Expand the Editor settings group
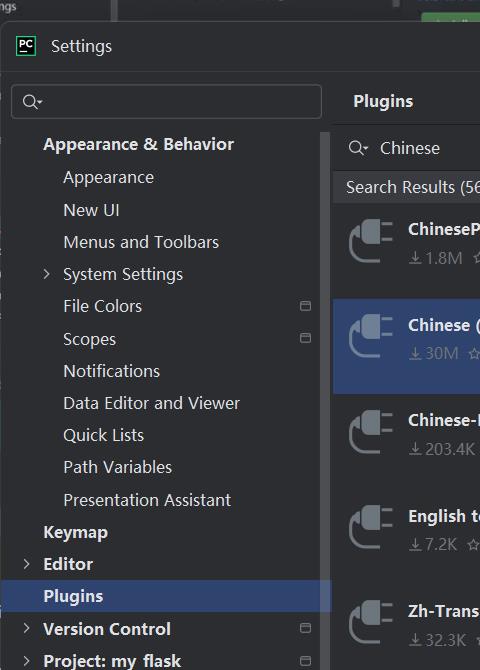Screen dimensions: 480x670 (x=27, y=564)
